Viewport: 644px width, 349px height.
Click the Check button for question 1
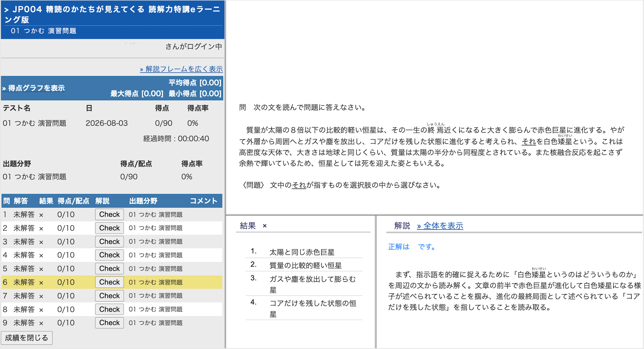tap(109, 214)
